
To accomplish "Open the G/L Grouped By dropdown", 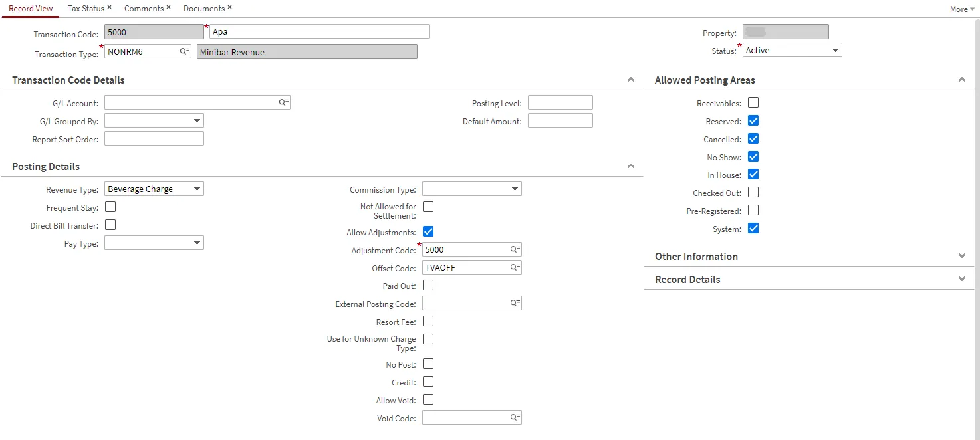I will 154,120.
